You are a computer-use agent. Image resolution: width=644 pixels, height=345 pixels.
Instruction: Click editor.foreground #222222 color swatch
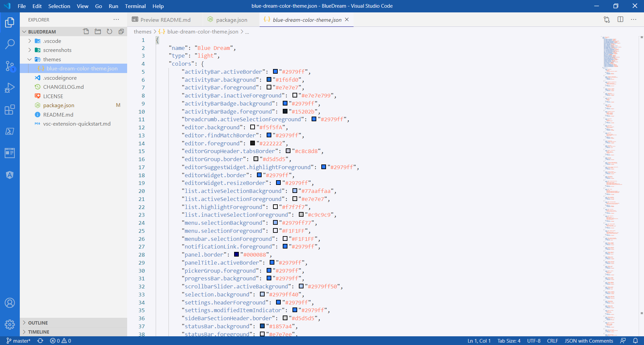(x=253, y=143)
